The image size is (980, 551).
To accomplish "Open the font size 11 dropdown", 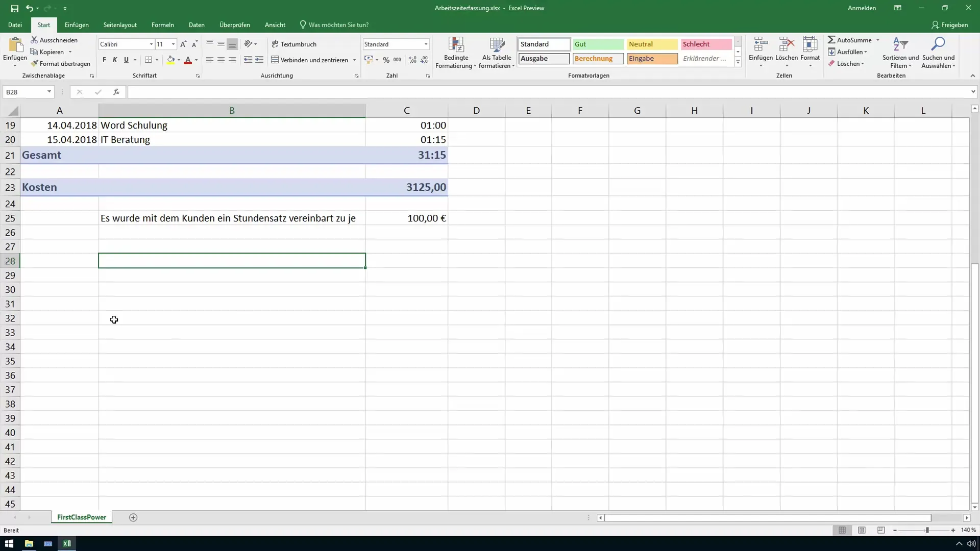I will pyautogui.click(x=174, y=44).
